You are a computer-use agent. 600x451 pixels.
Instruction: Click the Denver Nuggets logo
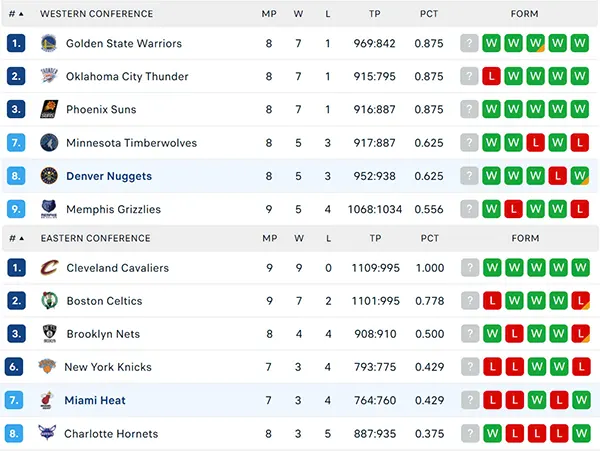(x=49, y=176)
